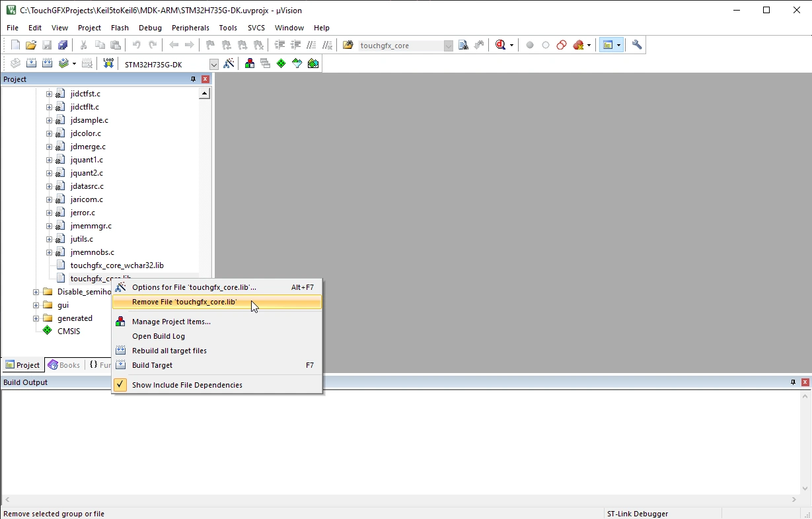Select touchgfx_core_wchar32.lib in project tree
This screenshot has height=519, width=812.
116,265
